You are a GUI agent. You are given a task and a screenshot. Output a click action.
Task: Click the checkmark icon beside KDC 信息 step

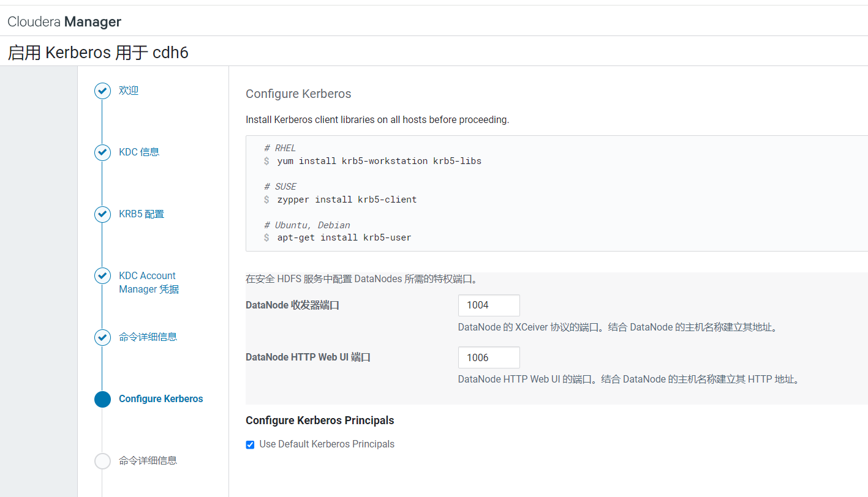click(x=102, y=152)
